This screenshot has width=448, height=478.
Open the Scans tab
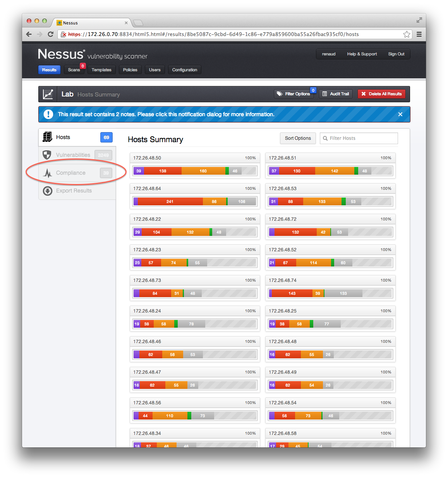click(74, 70)
